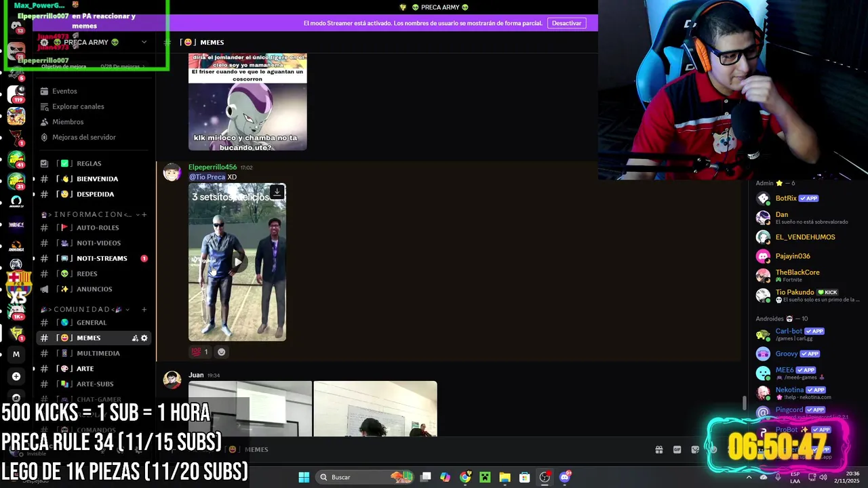868x488 pixels.
Task: Open the ANUNCIOS announcement channel
Action: tap(94, 289)
